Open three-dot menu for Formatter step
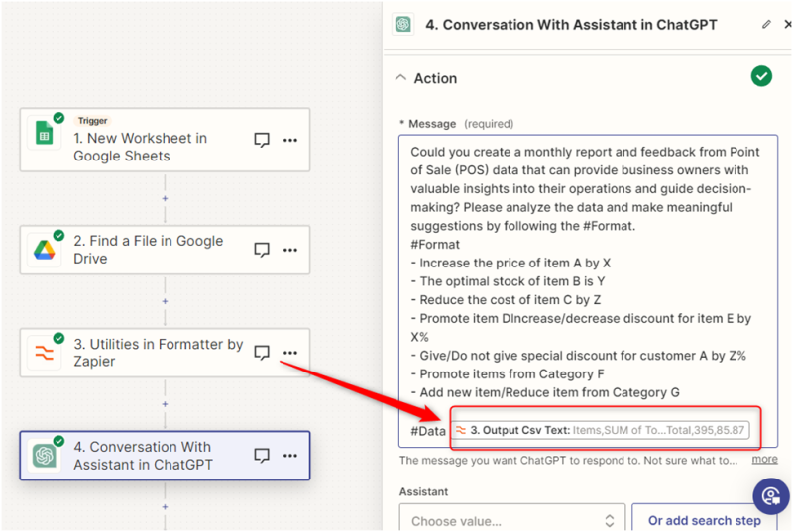Viewport: 793px width, 532px height. point(290,353)
